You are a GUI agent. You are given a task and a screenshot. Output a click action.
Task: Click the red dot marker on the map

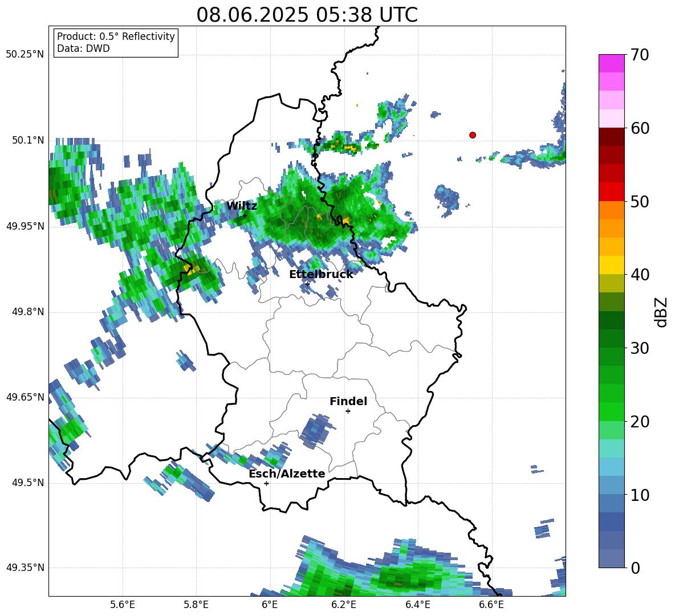pyautogui.click(x=473, y=135)
